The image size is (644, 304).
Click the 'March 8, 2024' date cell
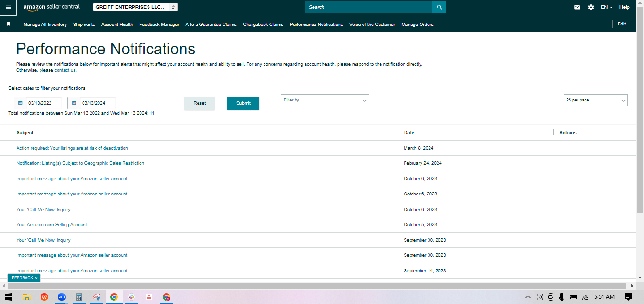coord(419,148)
